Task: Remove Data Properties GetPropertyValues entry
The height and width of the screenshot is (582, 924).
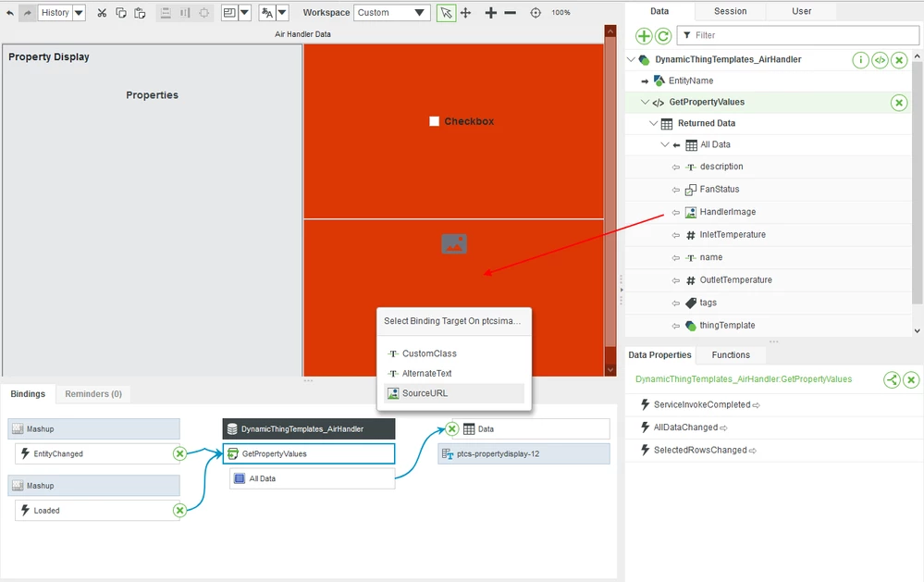Action: [x=911, y=379]
